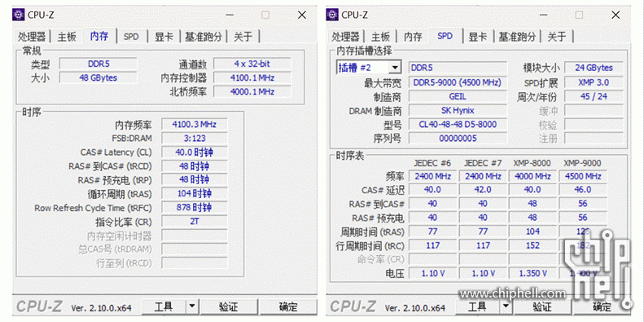The width and height of the screenshot is (644, 322).
Task: Click the 4500 MHz XMP-9000 frequency cell
Action: (582, 176)
